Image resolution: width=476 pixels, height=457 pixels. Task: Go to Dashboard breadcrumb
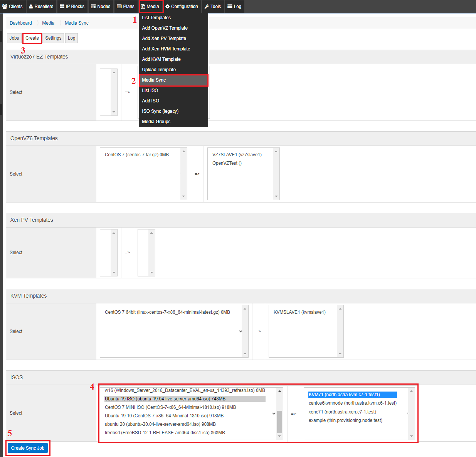click(21, 23)
